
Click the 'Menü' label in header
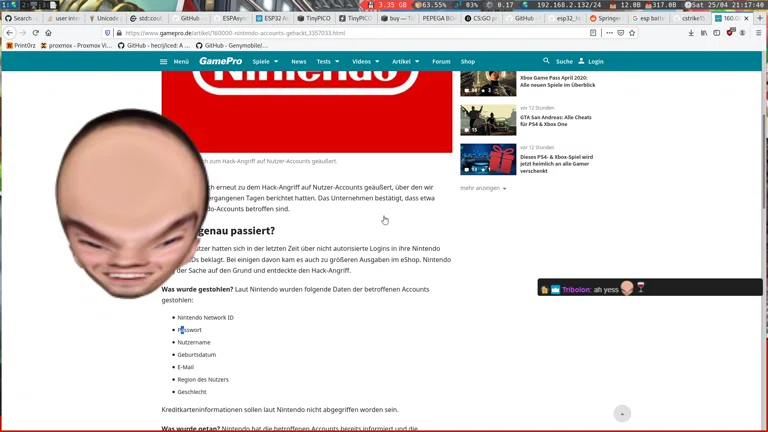(181, 62)
